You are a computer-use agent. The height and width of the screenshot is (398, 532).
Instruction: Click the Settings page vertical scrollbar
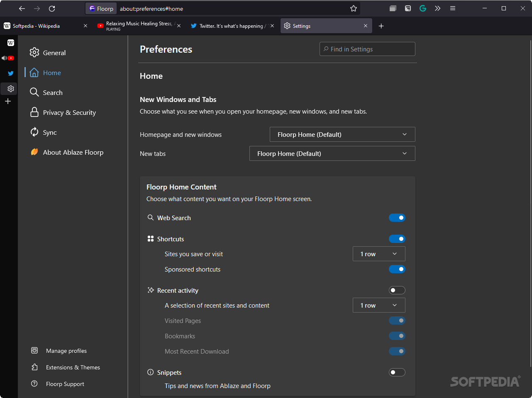[x=530, y=203]
